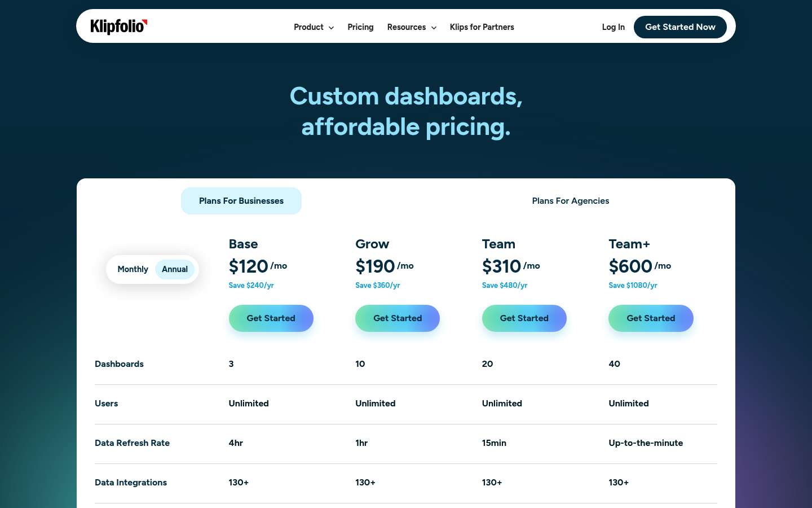Click the $190 /mo price
Image resolution: width=812 pixels, height=508 pixels.
[385, 266]
